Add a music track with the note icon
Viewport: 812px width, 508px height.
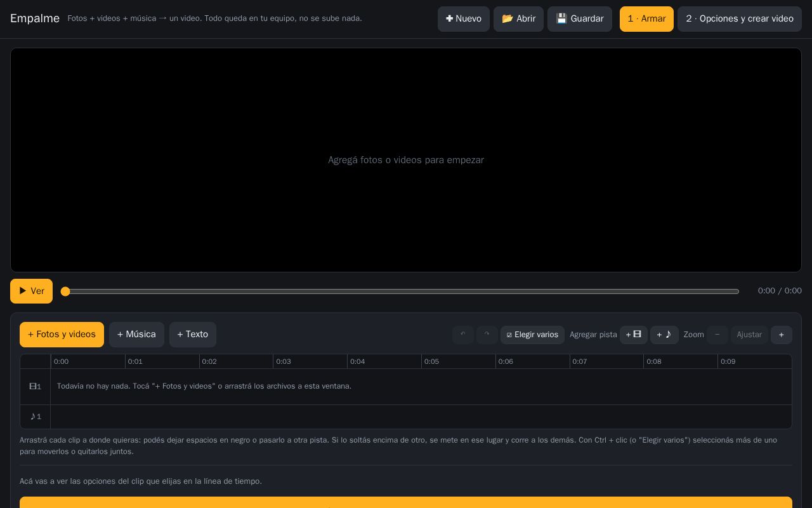click(664, 335)
